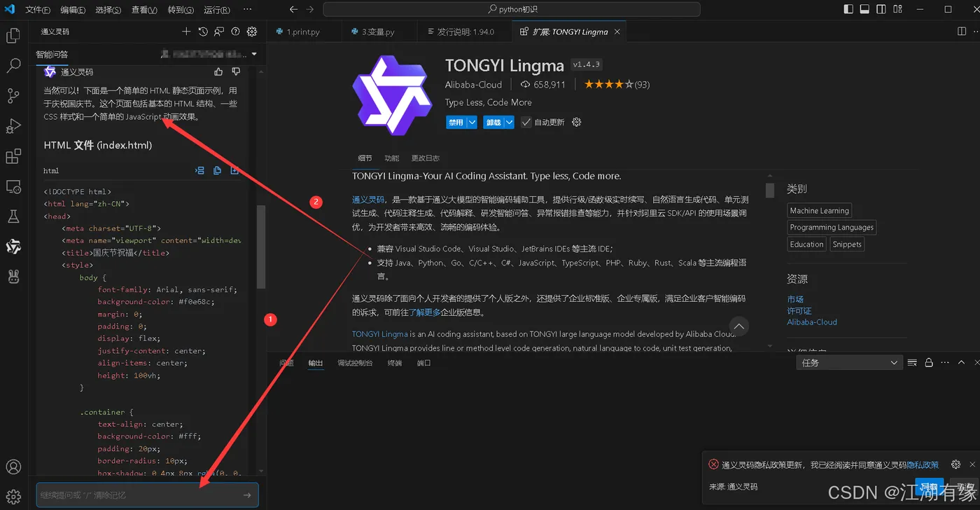The width and height of the screenshot is (980, 510).
Task: Copy the html code block
Action: (217, 170)
